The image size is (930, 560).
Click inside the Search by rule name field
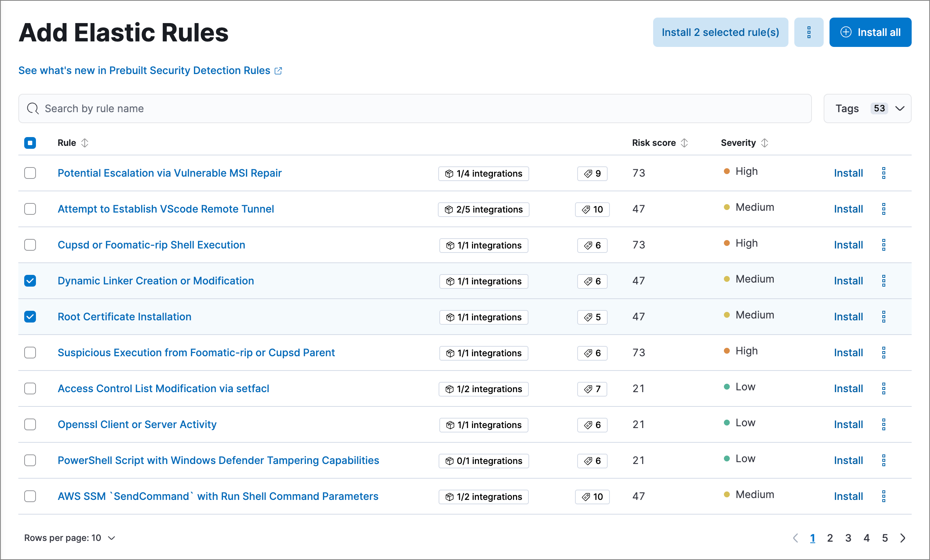pos(264,108)
